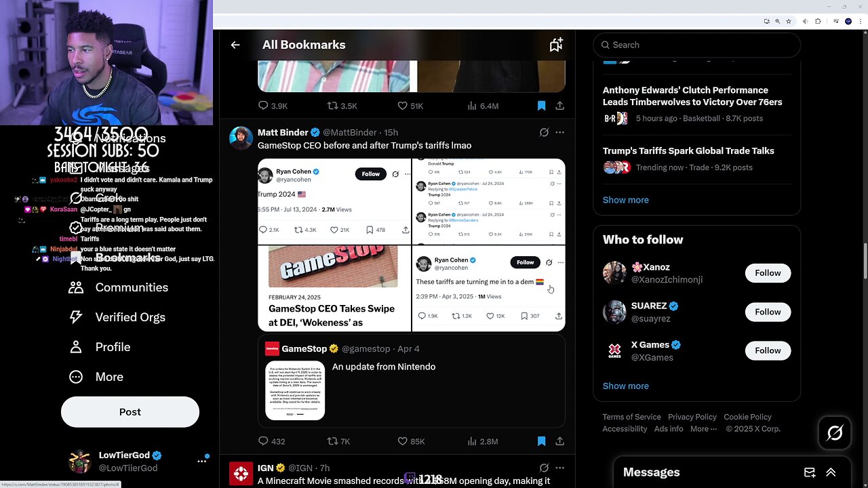Open the GameStop DEI article image

tap(334, 289)
